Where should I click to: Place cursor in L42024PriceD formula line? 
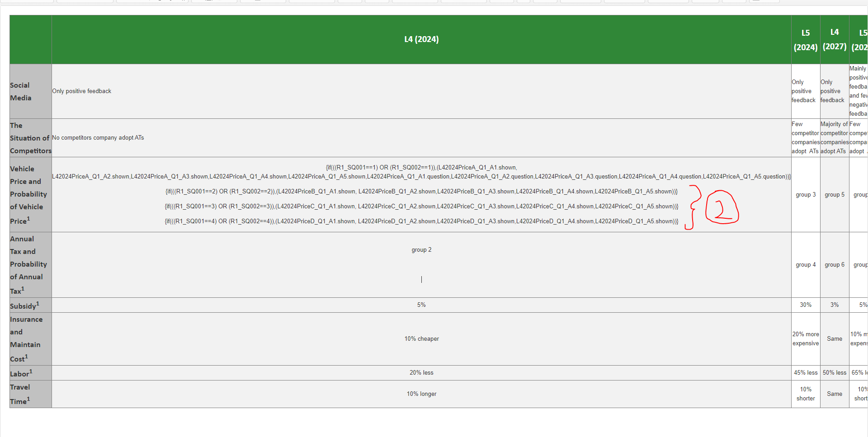tap(421, 221)
